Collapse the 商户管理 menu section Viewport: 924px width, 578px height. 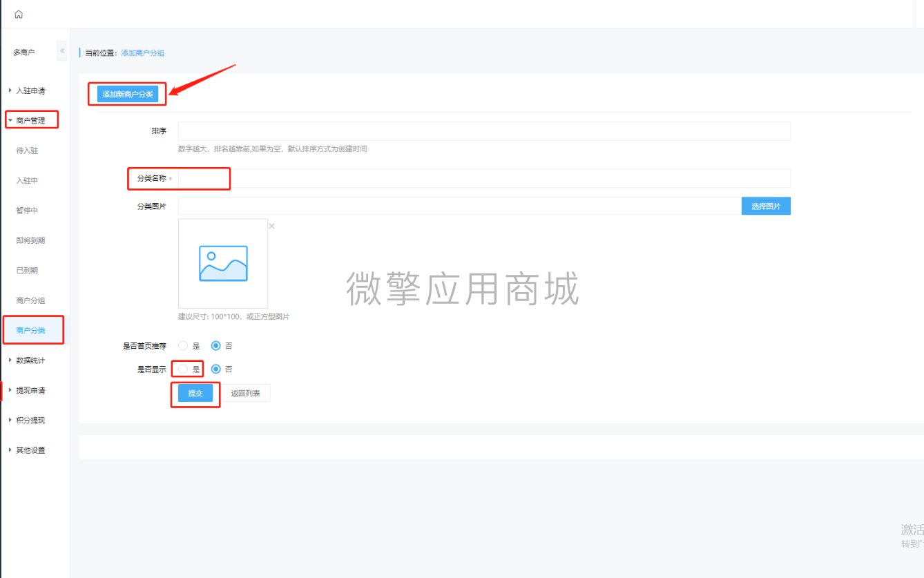30,121
